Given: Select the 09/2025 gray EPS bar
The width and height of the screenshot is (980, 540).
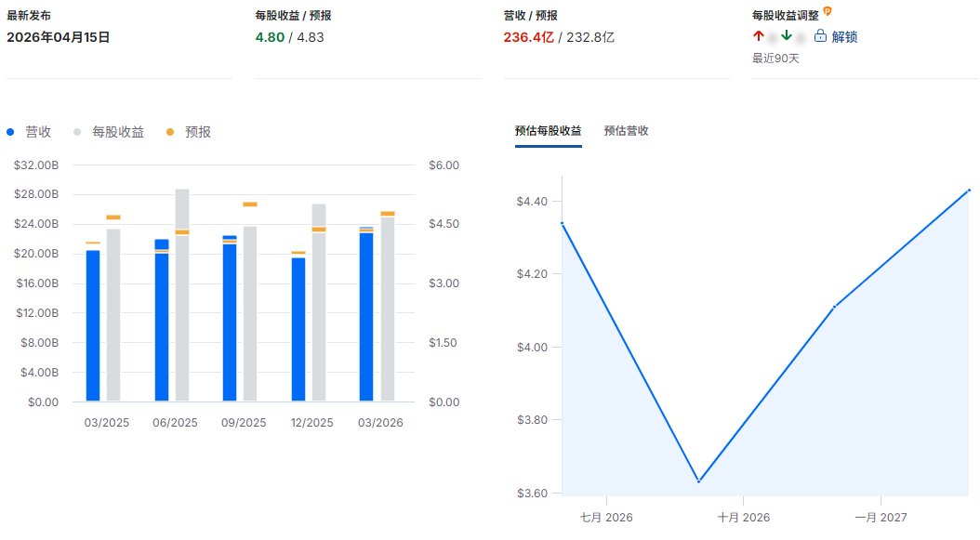Looking at the screenshot, I should click(250, 313).
